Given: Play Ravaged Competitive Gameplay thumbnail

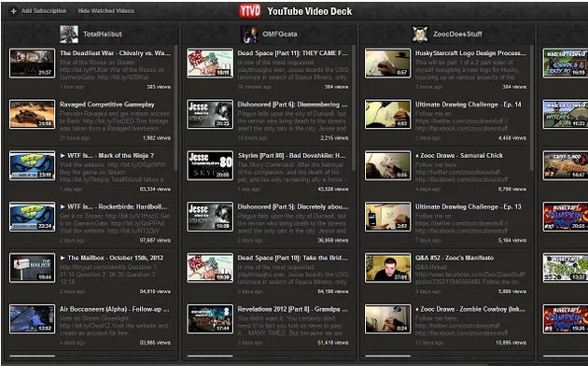Looking at the screenshot, I should [x=33, y=114].
